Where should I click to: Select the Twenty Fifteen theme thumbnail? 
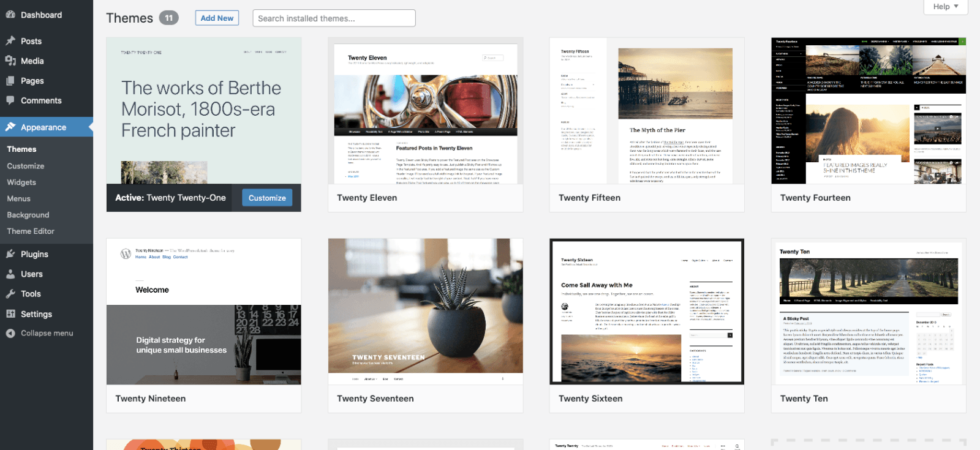647,111
